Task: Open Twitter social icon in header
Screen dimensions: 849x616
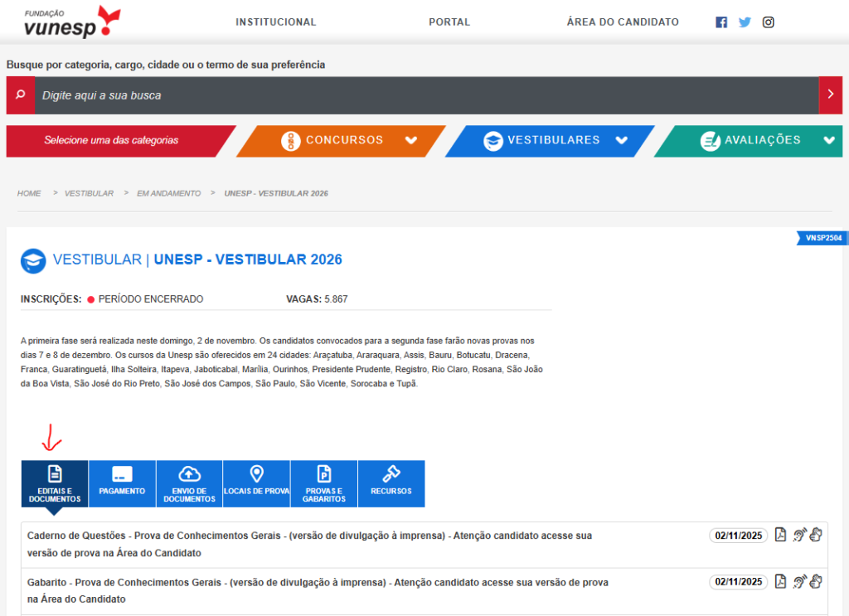Action: point(745,22)
